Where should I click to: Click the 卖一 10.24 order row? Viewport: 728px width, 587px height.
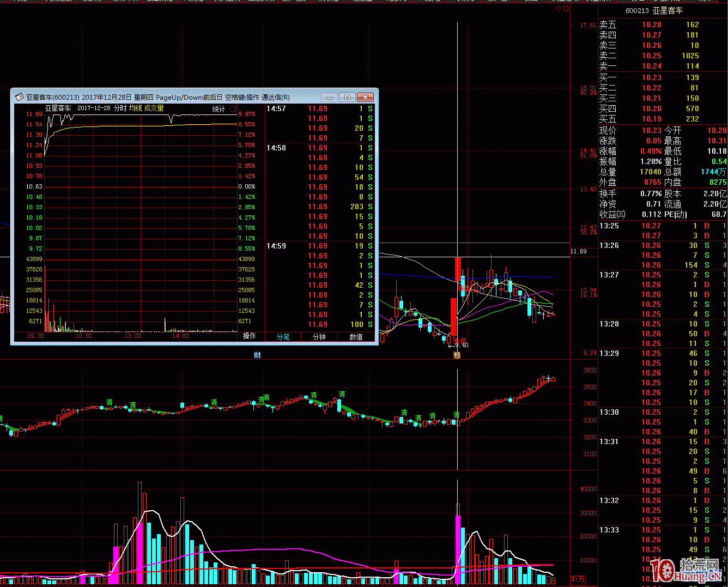click(663, 66)
